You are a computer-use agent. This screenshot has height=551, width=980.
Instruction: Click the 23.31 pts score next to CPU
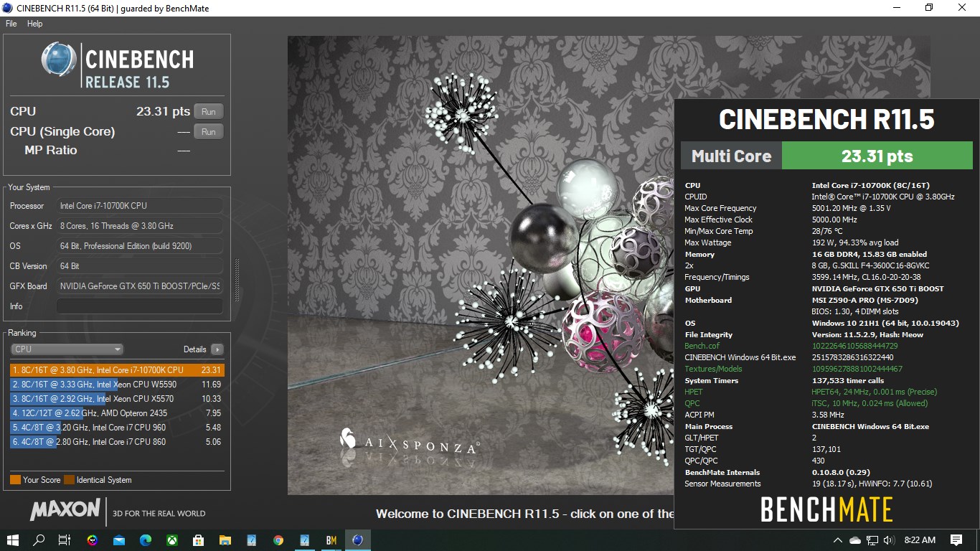tap(163, 111)
